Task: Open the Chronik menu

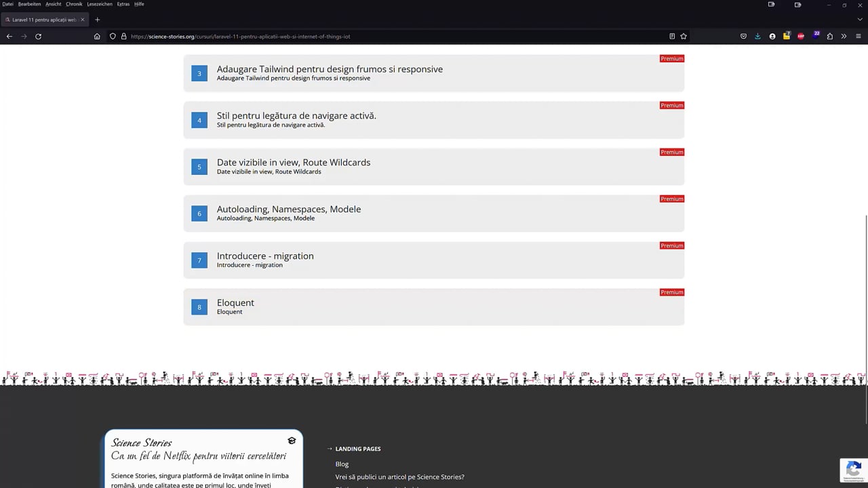Action: point(74,4)
